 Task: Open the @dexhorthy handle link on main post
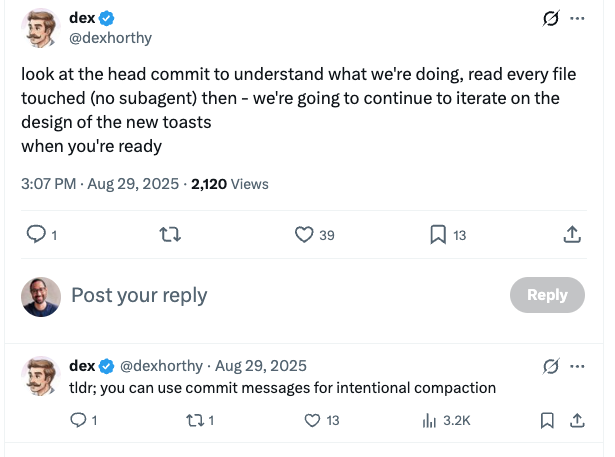click(110, 38)
